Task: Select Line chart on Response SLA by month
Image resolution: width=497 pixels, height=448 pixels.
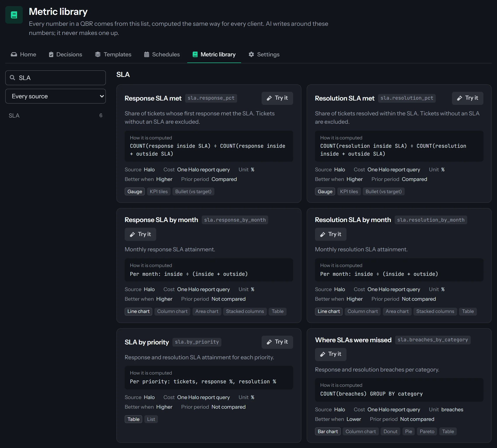Action: tap(138, 311)
